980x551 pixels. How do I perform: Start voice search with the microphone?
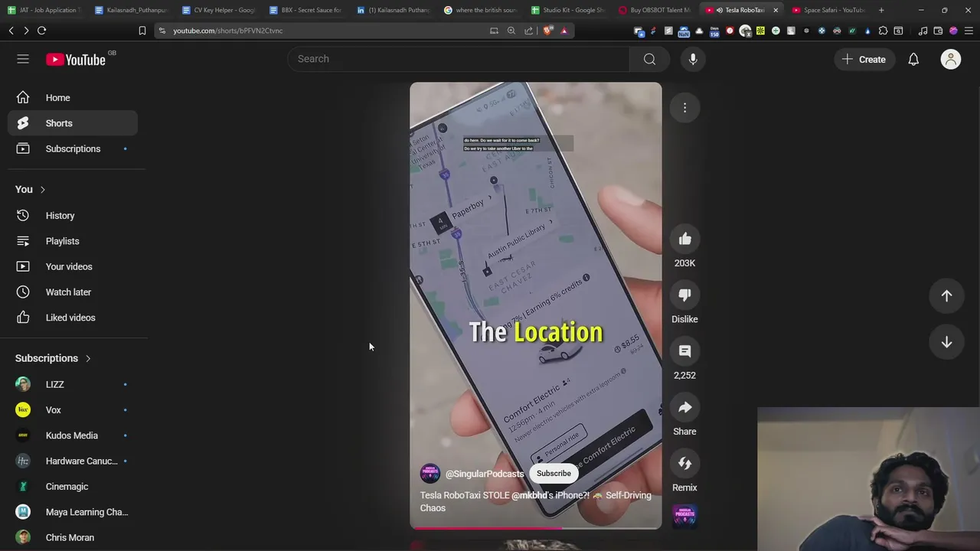[x=693, y=59]
